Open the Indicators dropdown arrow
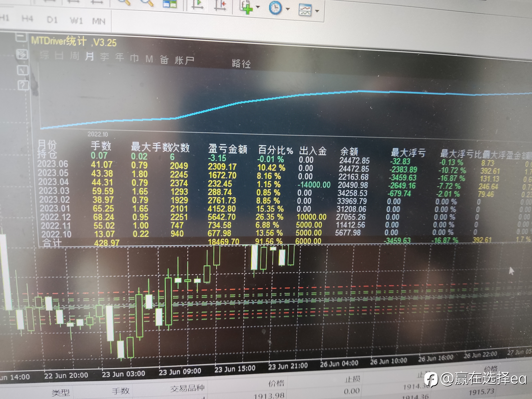532x399 pixels. (258, 7)
